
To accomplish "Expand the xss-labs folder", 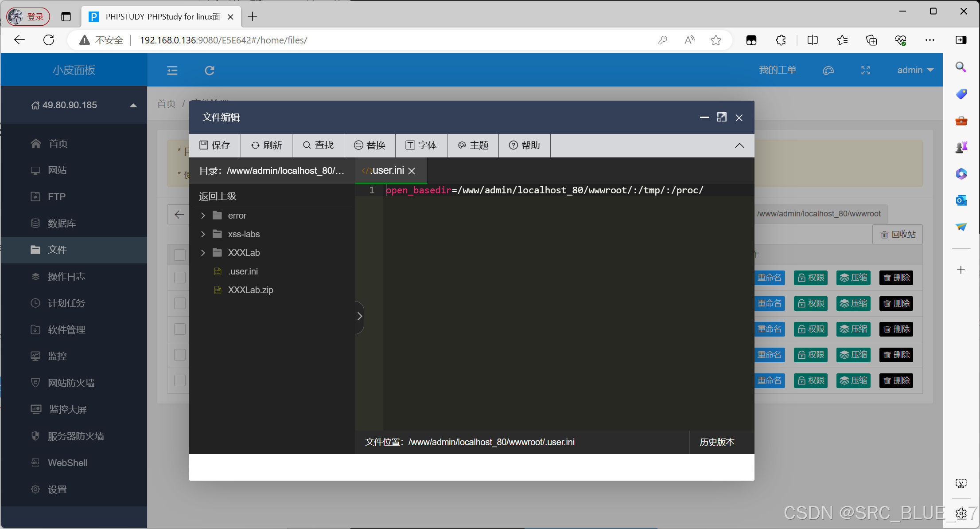I will [x=203, y=234].
